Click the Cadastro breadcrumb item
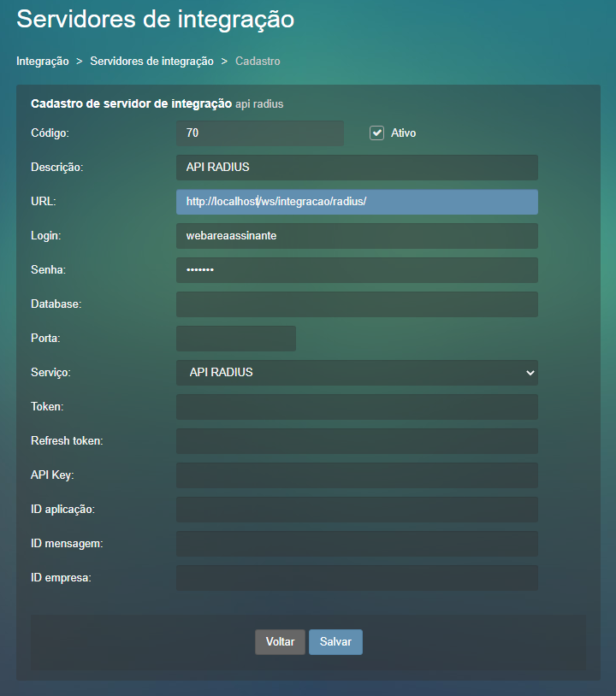 258,62
